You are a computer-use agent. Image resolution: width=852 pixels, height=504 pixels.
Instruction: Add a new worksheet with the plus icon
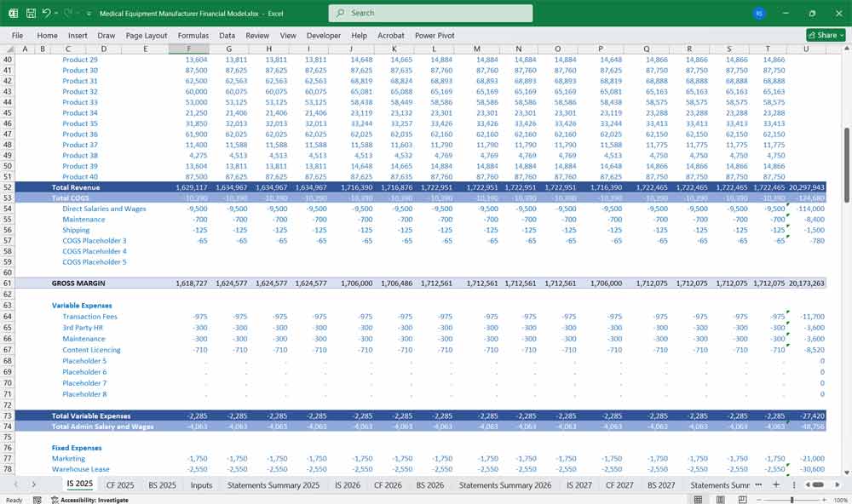(776, 484)
